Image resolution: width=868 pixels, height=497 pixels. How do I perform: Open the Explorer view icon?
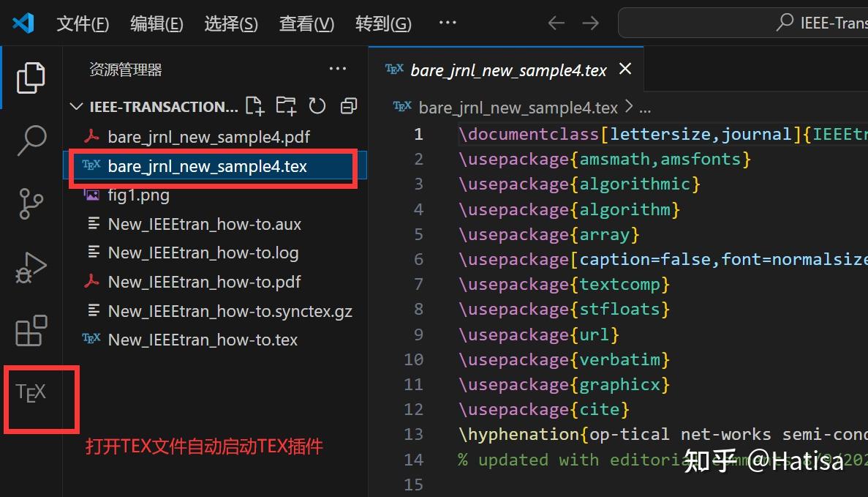pyautogui.click(x=31, y=77)
